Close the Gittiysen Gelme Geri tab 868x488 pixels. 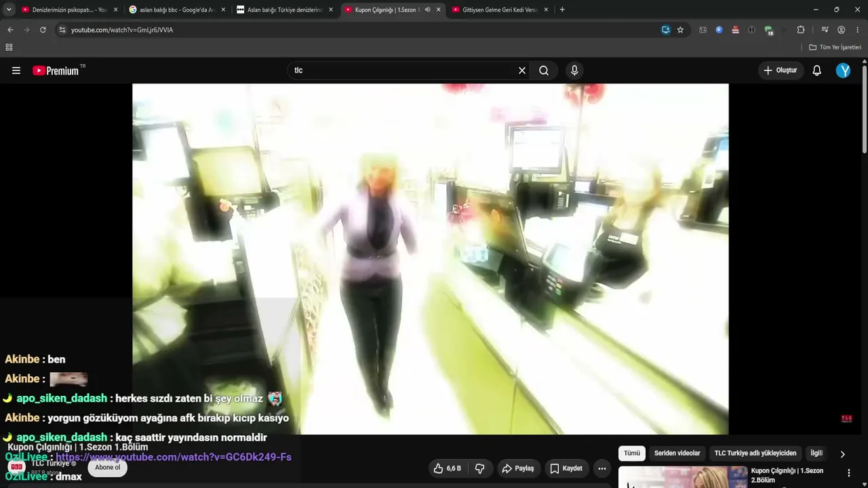click(546, 9)
